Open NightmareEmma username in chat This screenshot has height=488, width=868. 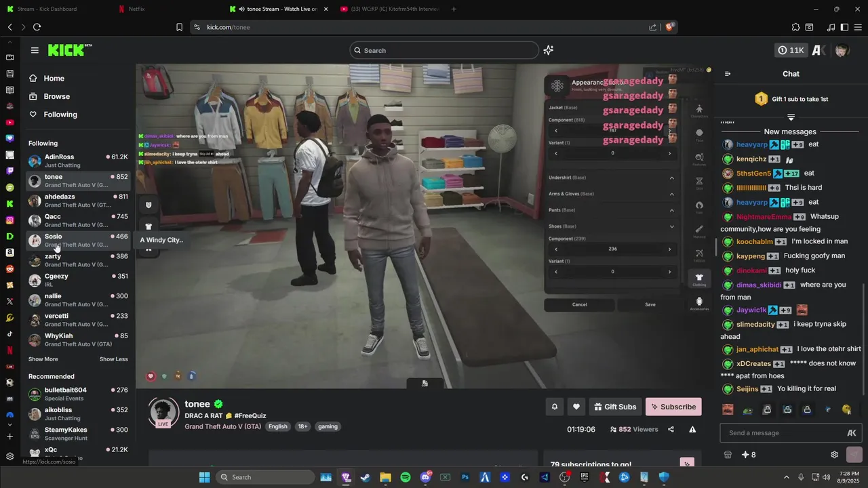pos(764,217)
